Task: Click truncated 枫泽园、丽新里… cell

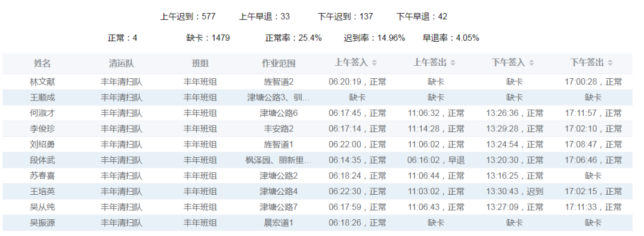Action: click(279, 160)
